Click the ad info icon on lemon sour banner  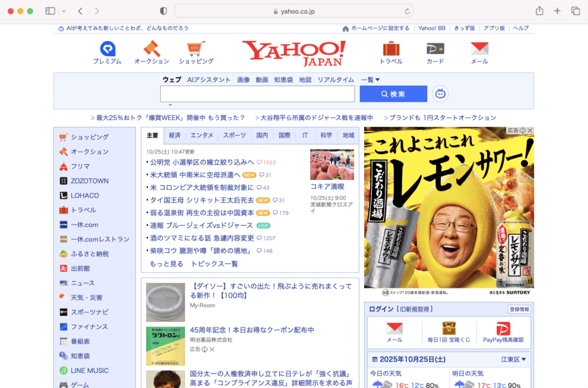(523, 130)
